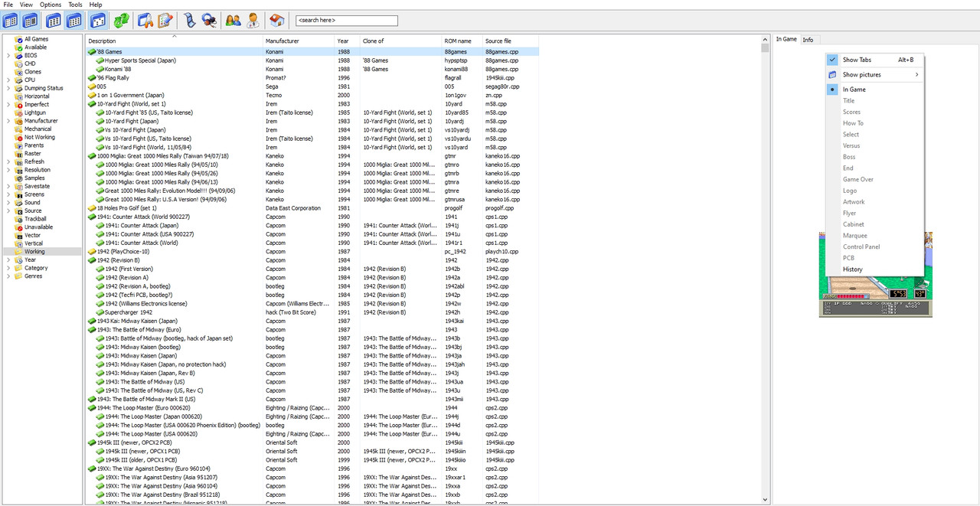Expand the Dumping Status folder
The height and width of the screenshot is (506, 980).
coord(8,88)
